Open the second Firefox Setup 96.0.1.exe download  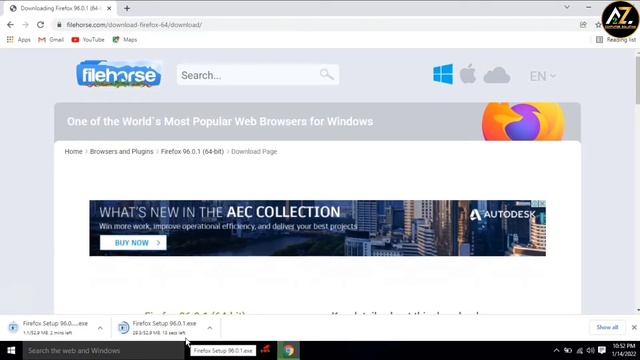[159, 327]
